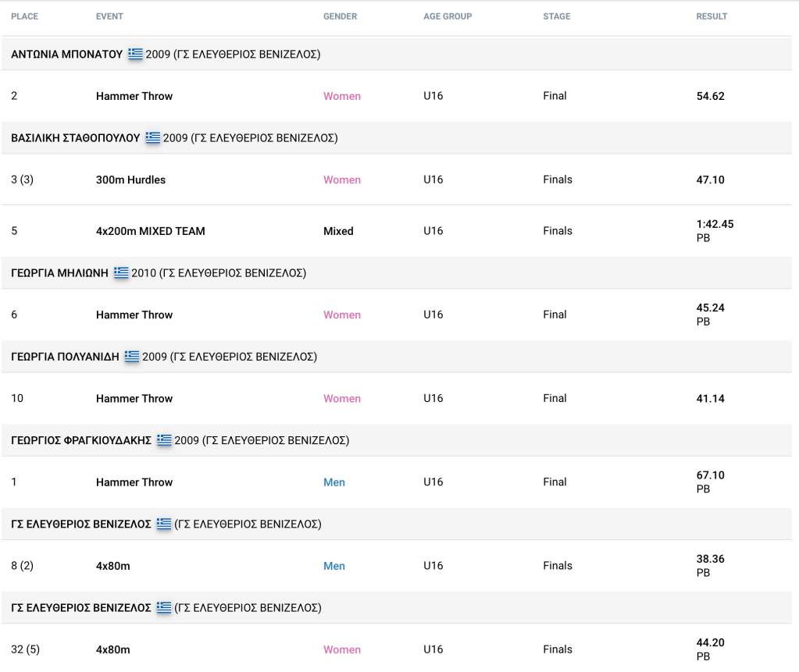
Task: Sort by STAGE column header
Action: [556, 16]
